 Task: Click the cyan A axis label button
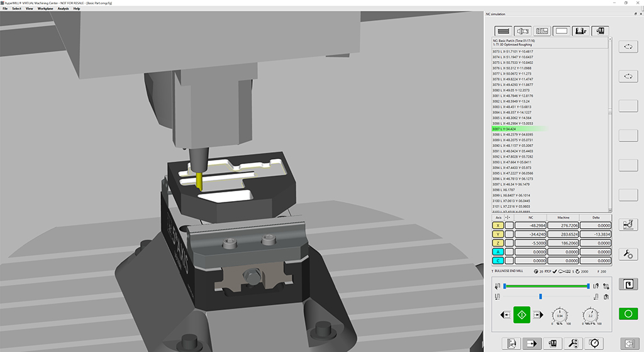pyautogui.click(x=498, y=252)
